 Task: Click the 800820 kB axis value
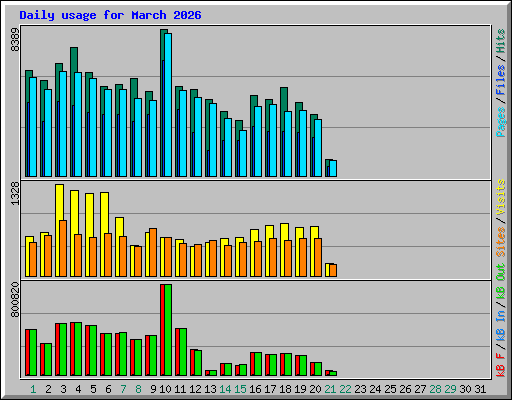pos(15,300)
